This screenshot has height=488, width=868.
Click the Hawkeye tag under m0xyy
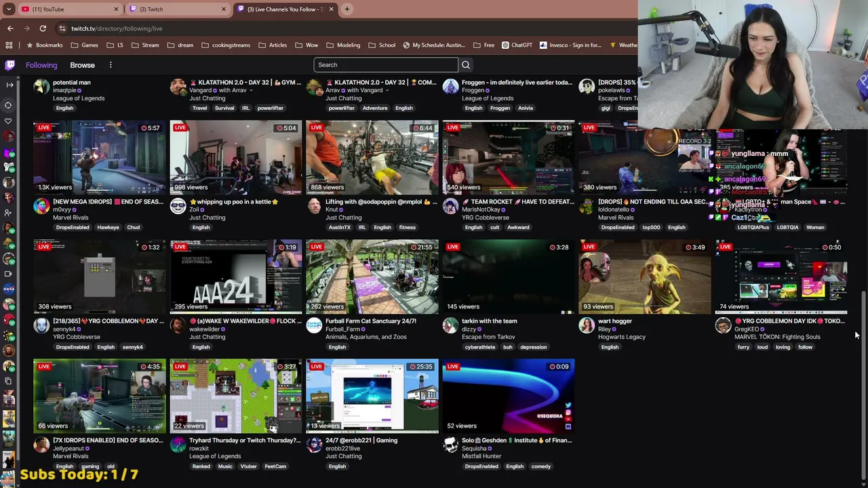point(108,228)
